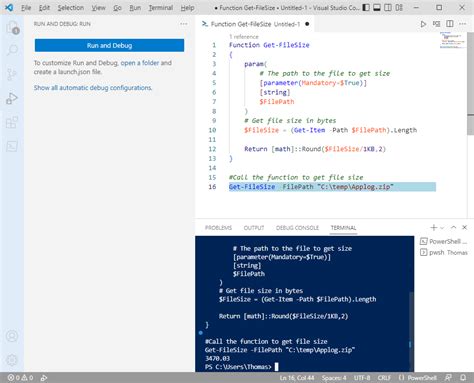Click the Run play icon in editor toolbar
This screenshot has width=474, height=383.
(423, 24)
